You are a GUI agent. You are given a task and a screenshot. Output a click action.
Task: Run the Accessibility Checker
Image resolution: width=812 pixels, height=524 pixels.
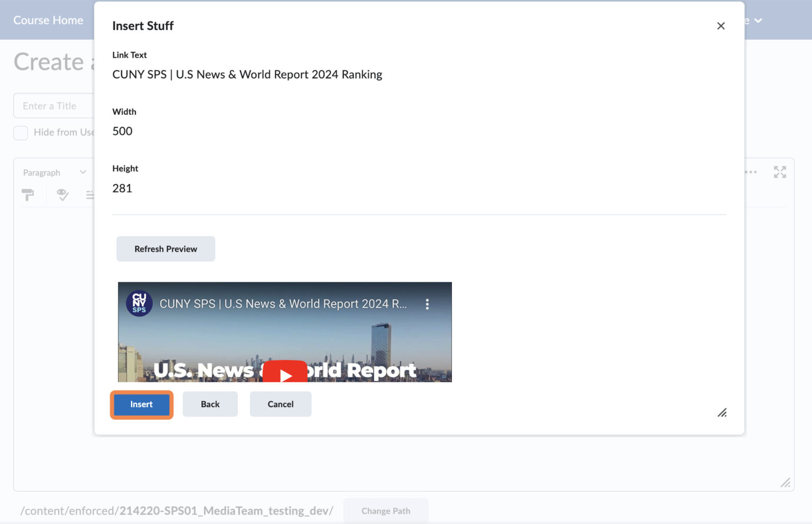(x=62, y=195)
